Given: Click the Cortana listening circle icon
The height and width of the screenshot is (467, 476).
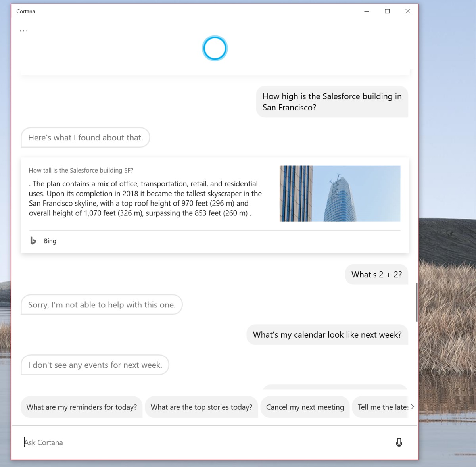Looking at the screenshot, I should tap(215, 48).
